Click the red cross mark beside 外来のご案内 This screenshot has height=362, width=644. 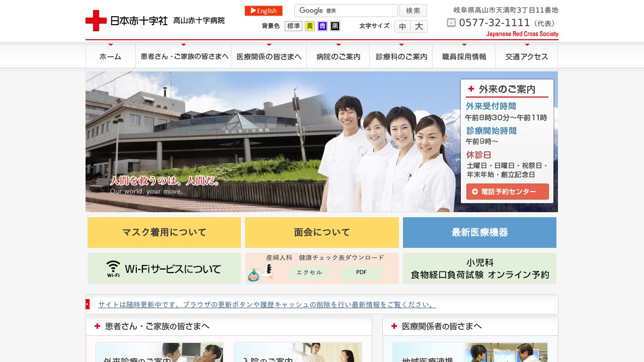(471, 89)
